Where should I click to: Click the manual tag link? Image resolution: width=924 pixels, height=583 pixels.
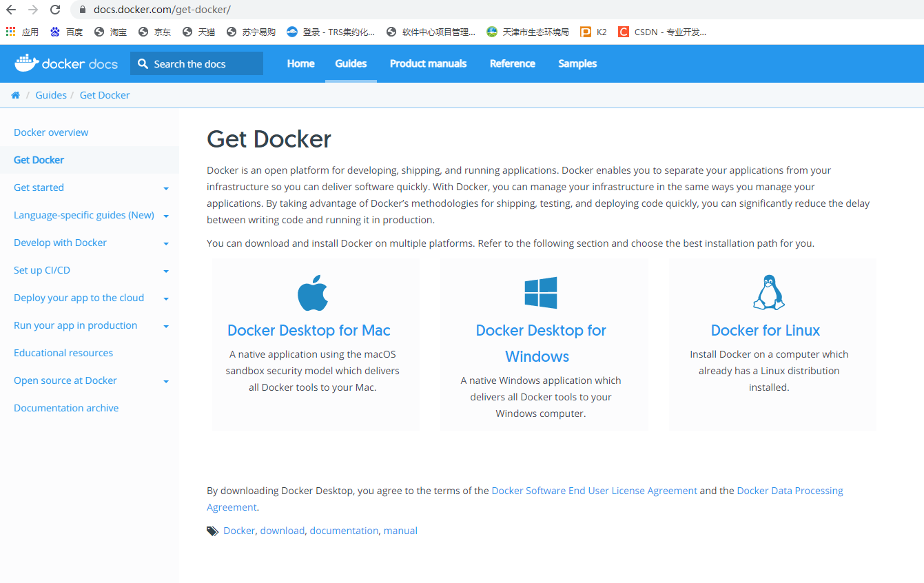coord(400,531)
